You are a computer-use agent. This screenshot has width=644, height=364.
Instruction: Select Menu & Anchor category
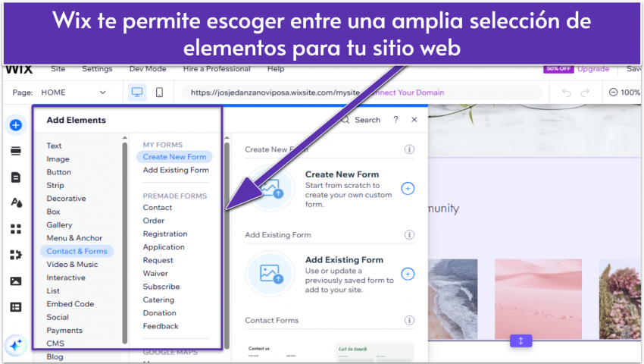[74, 237]
